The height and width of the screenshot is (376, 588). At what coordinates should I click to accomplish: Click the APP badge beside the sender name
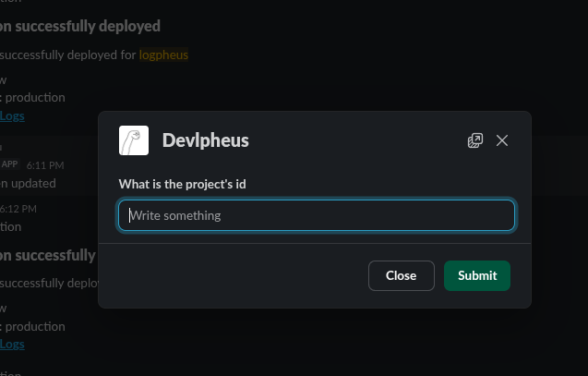point(10,164)
